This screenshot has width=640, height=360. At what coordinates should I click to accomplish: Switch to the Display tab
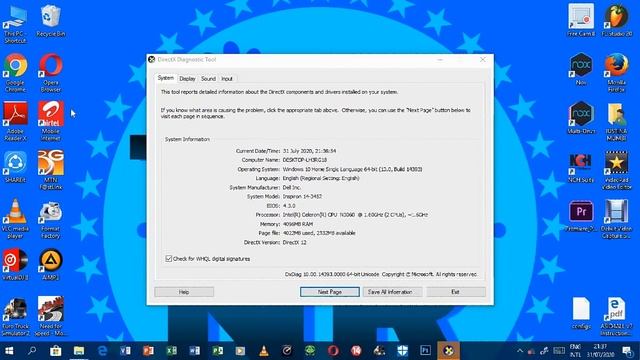(187, 79)
